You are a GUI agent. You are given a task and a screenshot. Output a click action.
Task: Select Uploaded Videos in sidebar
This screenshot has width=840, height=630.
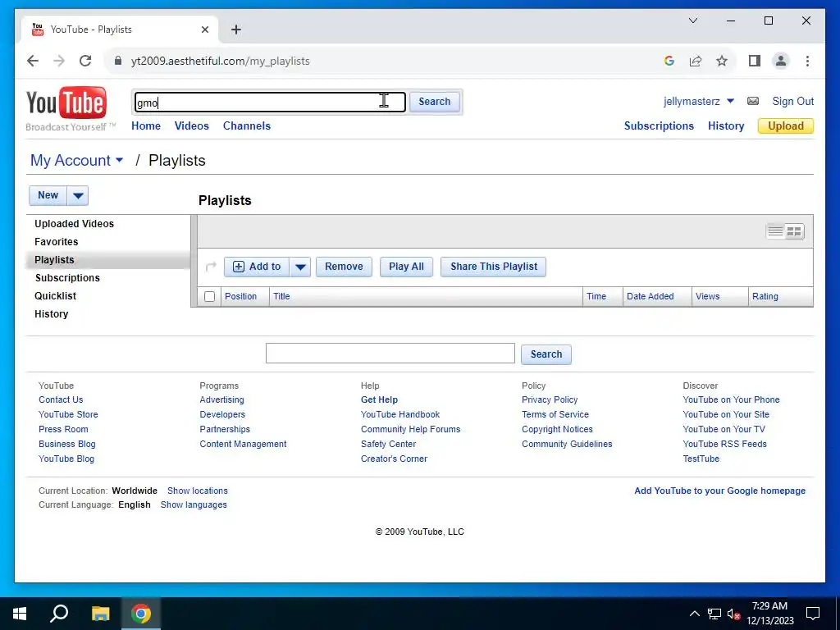tap(75, 224)
